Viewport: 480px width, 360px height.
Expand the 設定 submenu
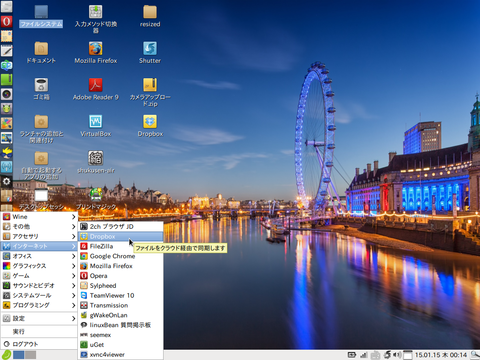pos(39,319)
